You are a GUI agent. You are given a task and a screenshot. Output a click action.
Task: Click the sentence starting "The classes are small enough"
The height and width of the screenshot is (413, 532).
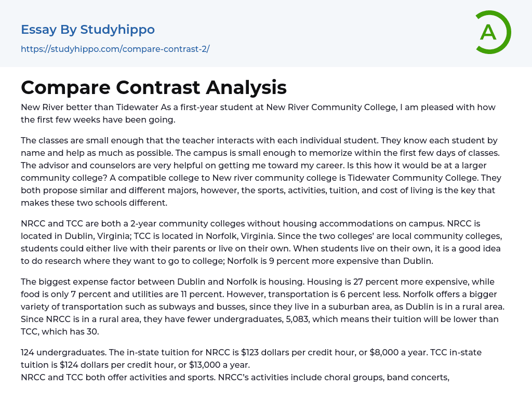coord(156,140)
